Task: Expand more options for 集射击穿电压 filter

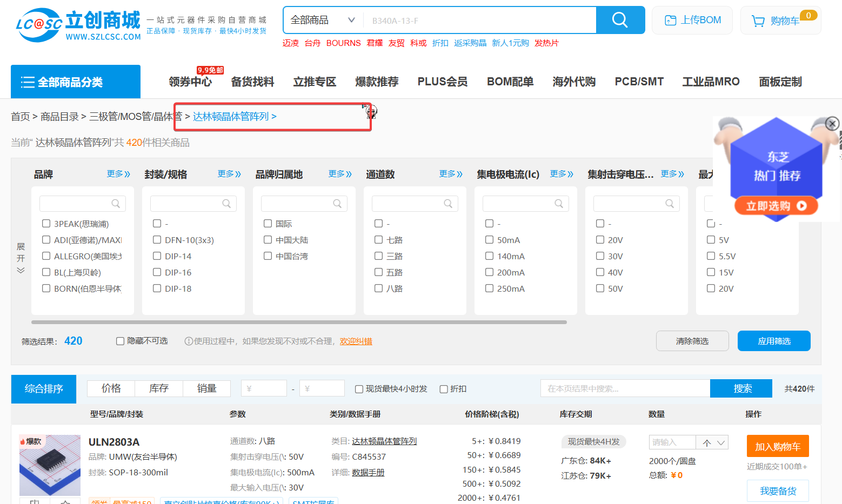Action: pos(673,174)
